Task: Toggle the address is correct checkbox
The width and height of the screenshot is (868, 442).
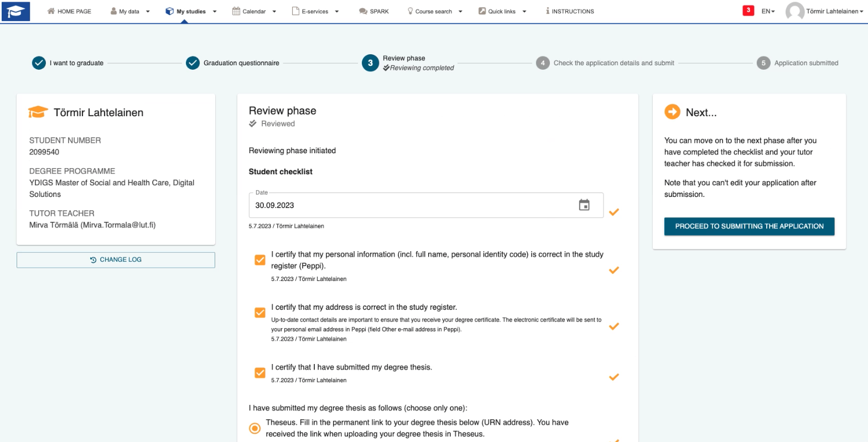Action: (x=260, y=313)
